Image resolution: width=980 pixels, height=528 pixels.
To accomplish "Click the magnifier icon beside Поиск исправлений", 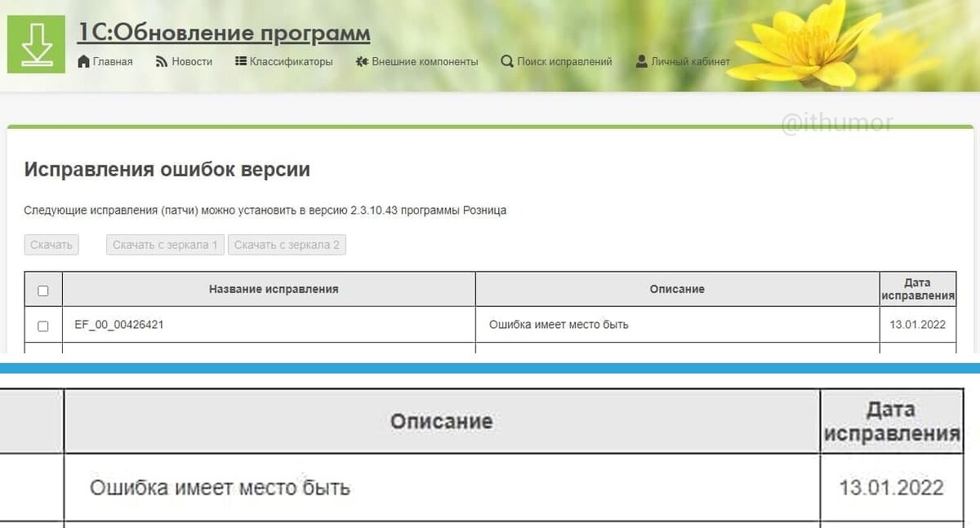I will point(507,61).
